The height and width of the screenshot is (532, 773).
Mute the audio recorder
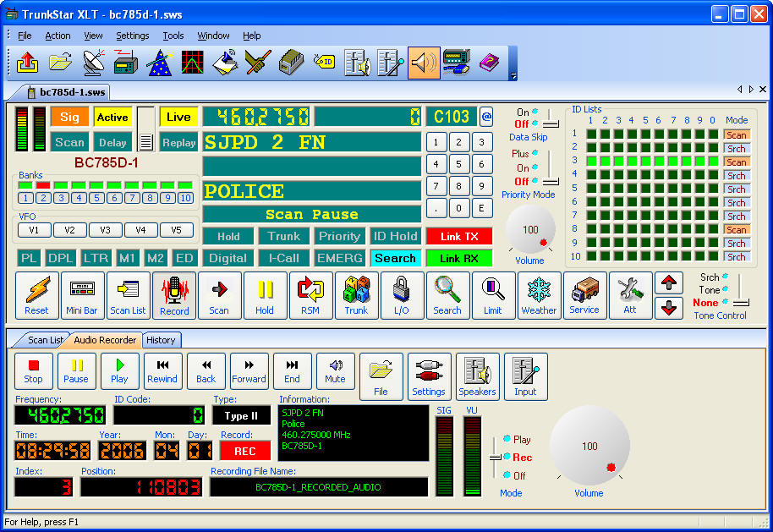(335, 371)
